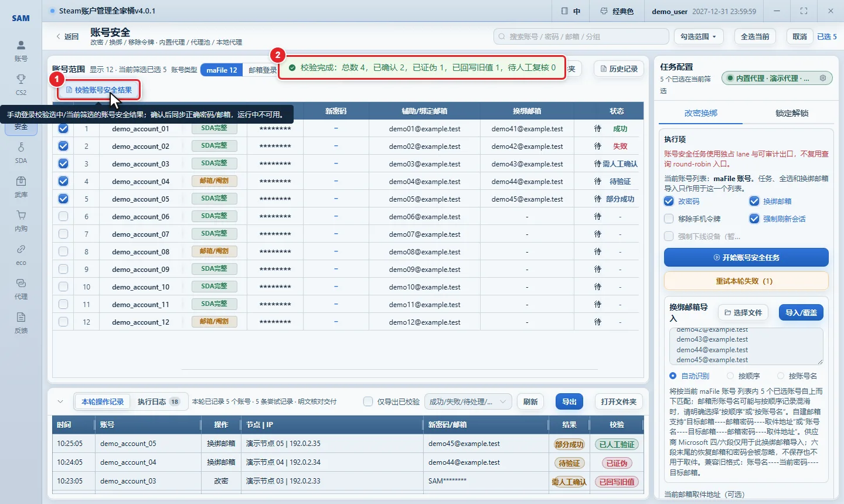
Task: Focus the account search field
Action: (x=581, y=36)
